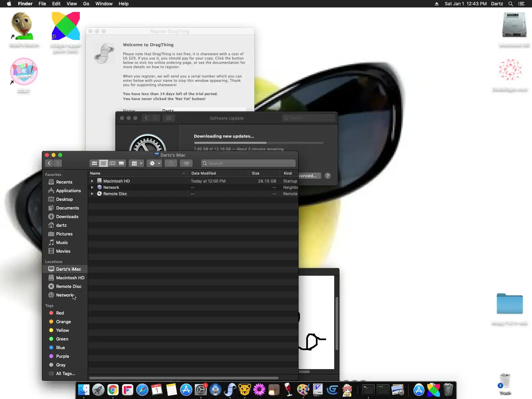
Task: Open the Edit menu
Action: click(56, 4)
